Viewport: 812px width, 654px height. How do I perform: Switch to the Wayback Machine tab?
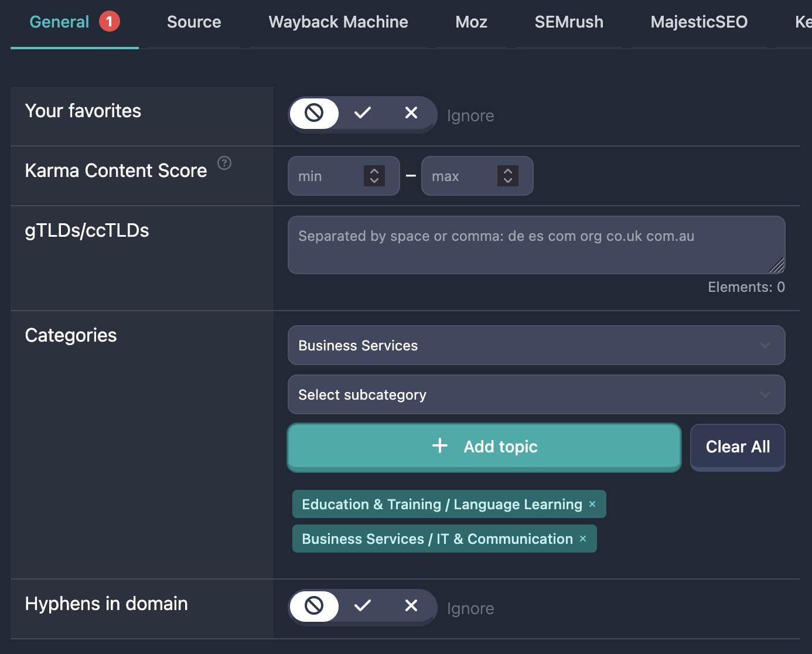[x=337, y=22]
